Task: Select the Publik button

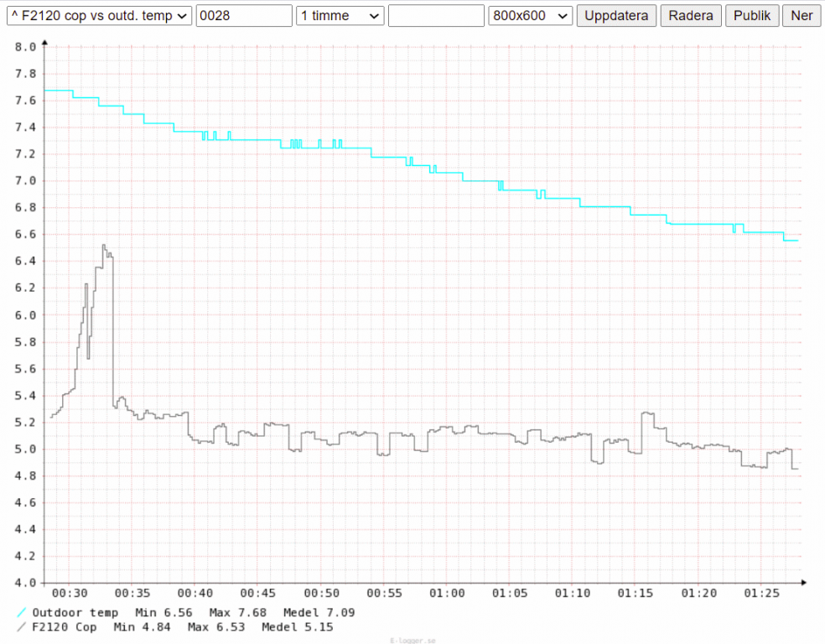Action: (x=752, y=16)
